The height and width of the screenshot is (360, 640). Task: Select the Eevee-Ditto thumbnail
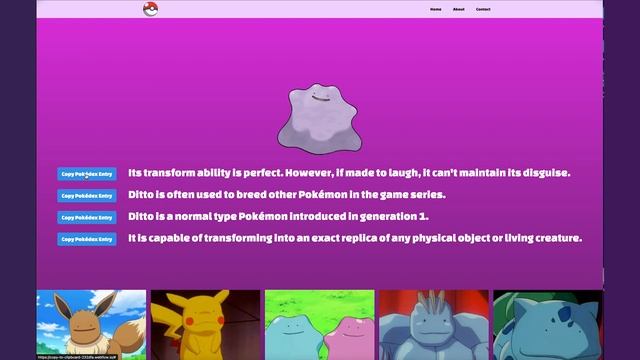[91, 325]
